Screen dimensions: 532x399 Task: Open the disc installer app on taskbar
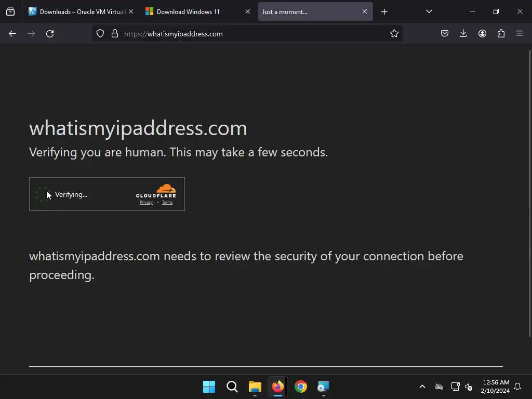click(323, 387)
